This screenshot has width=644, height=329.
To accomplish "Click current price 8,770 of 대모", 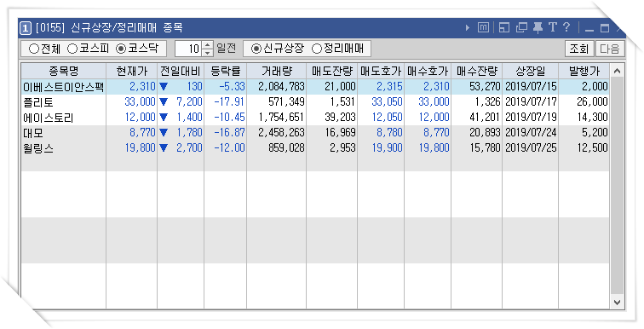I will [x=142, y=133].
